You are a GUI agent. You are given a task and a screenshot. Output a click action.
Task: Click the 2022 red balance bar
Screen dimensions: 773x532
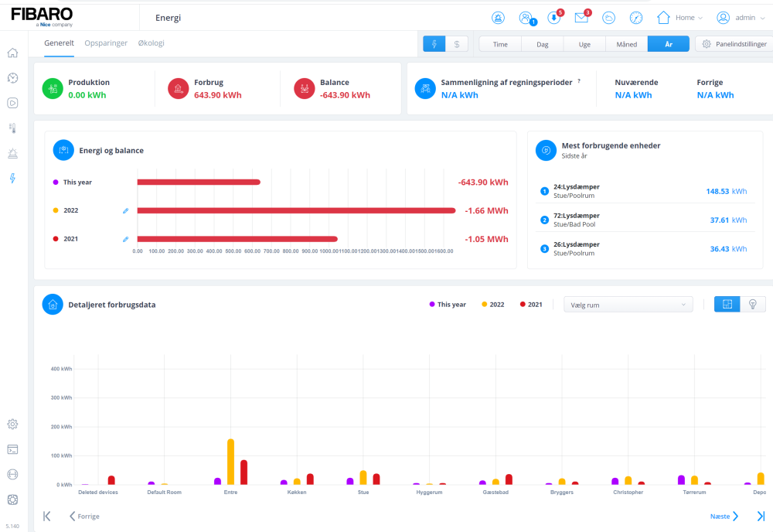tap(296, 210)
